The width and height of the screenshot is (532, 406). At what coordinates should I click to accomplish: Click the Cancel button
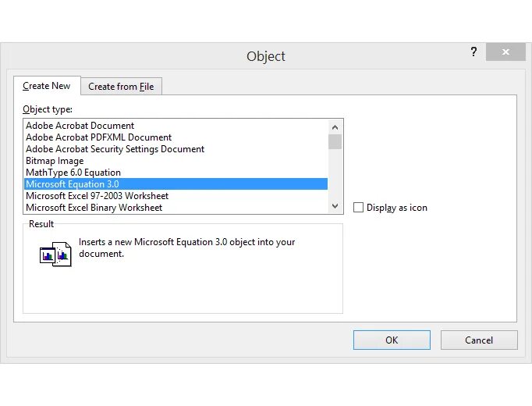point(479,340)
